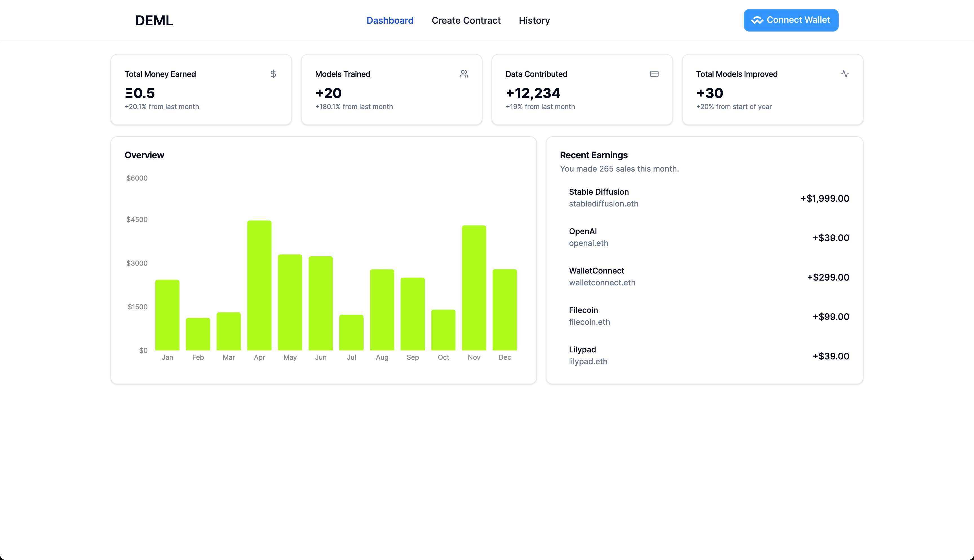Click '+20% from start of year' text
The image size is (974, 560).
tap(734, 106)
